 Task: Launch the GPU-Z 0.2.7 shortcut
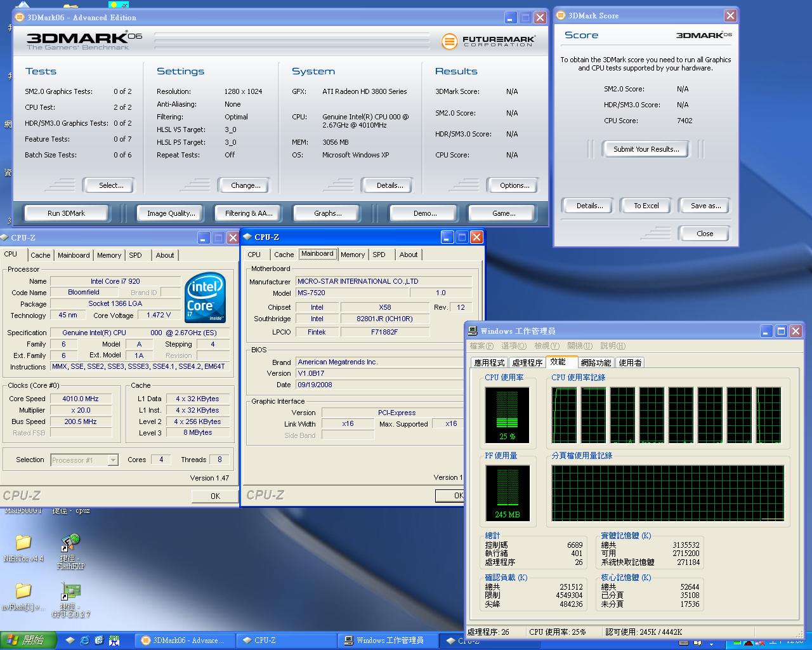click(x=70, y=600)
